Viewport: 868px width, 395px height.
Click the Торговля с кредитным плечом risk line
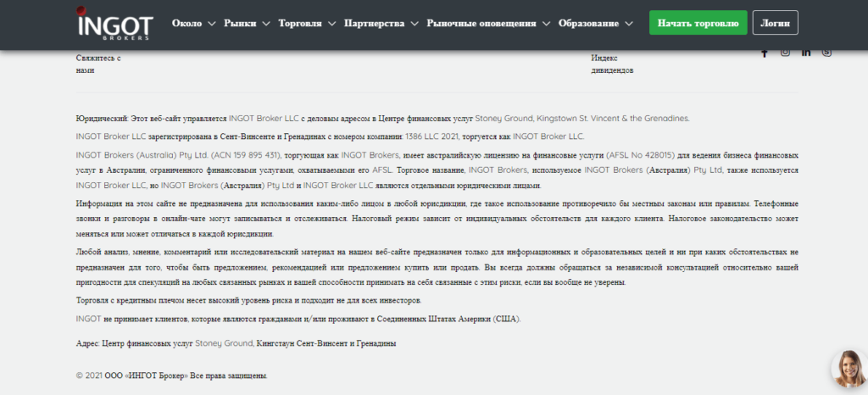coord(248,300)
